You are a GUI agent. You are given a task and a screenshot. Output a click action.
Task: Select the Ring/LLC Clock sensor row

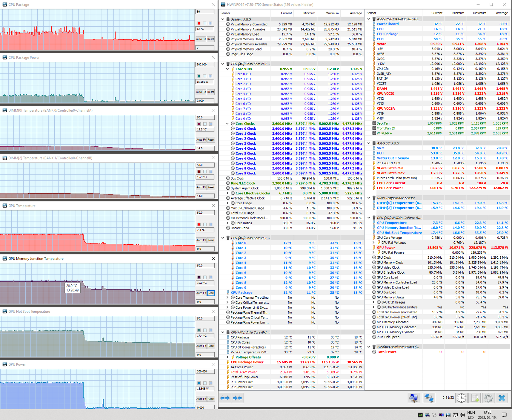(x=291, y=183)
